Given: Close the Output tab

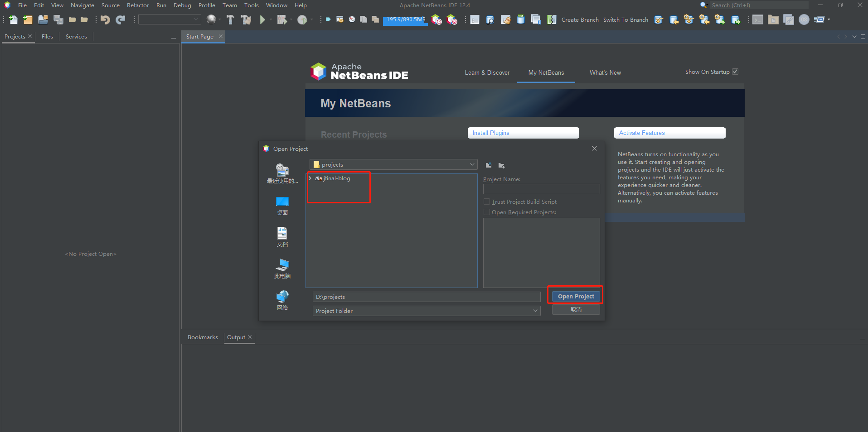Looking at the screenshot, I should [x=250, y=337].
